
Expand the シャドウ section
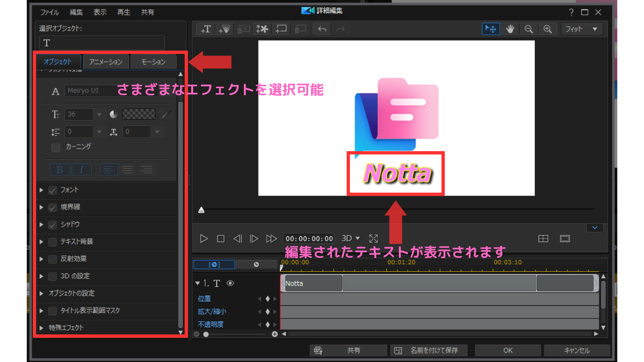(41, 225)
